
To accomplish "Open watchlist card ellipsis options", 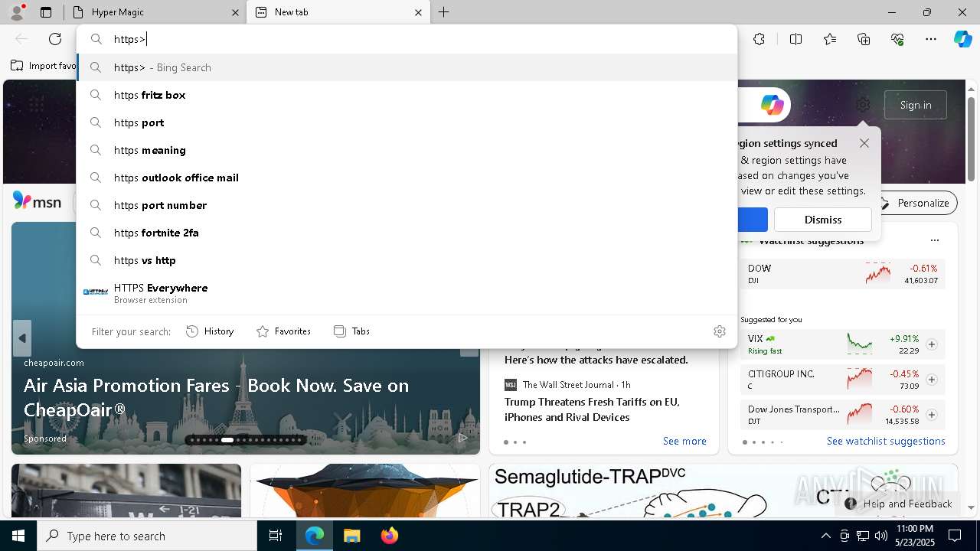I will 934,240.
